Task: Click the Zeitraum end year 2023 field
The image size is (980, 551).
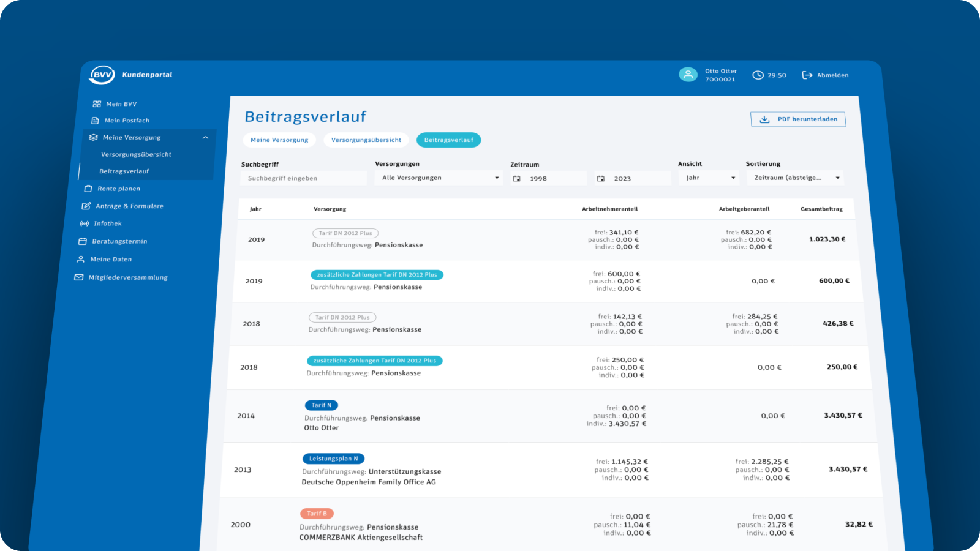Action: pyautogui.click(x=633, y=179)
